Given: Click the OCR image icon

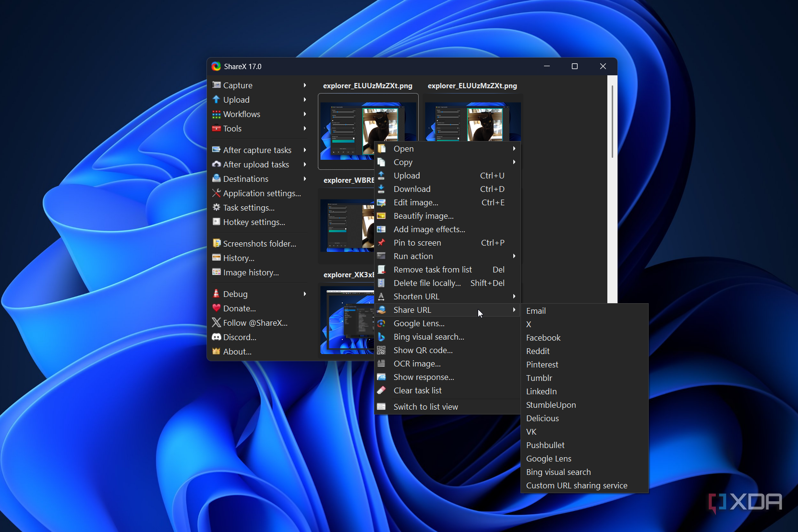Looking at the screenshot, I should pos(382,364).
